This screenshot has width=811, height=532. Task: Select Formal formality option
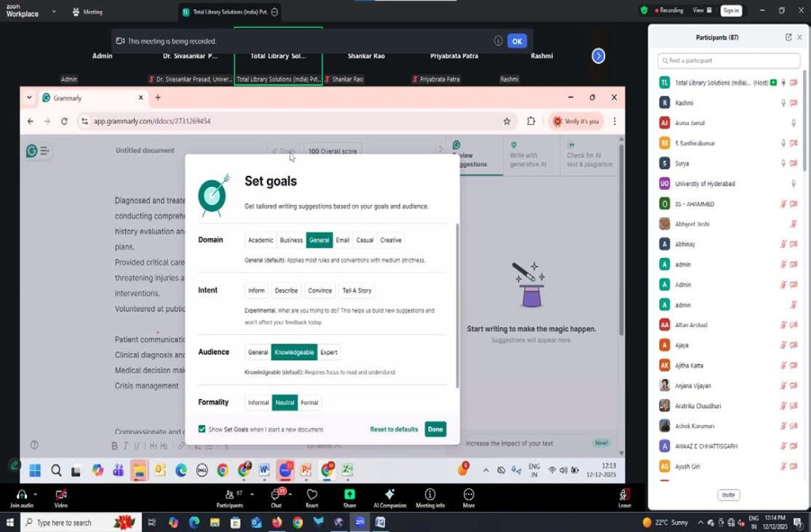(x=310, y=403)
